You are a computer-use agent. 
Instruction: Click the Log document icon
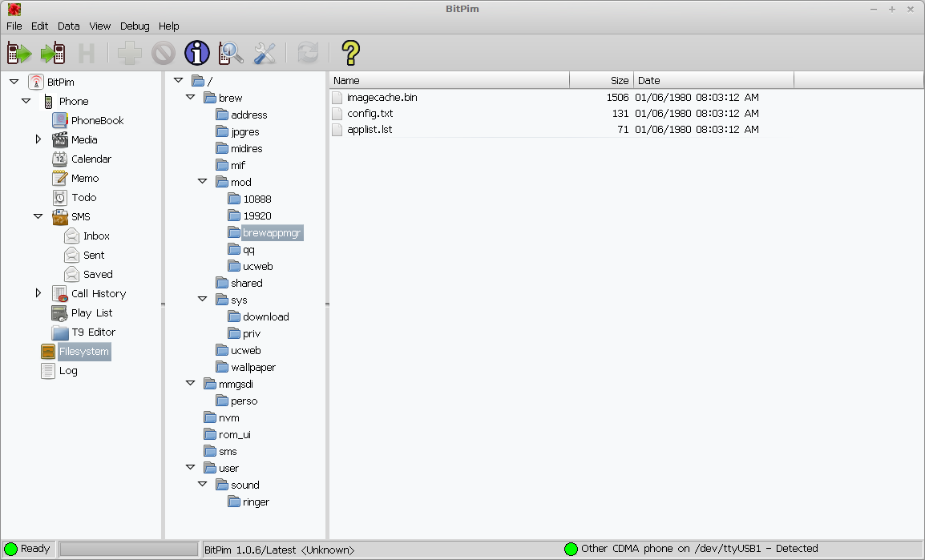point(48,371)
